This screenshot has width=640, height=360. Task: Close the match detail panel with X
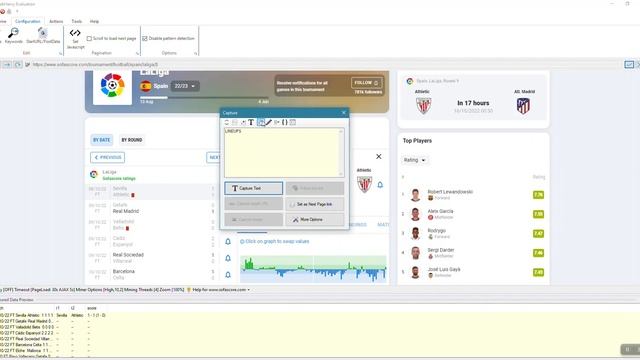379,156
